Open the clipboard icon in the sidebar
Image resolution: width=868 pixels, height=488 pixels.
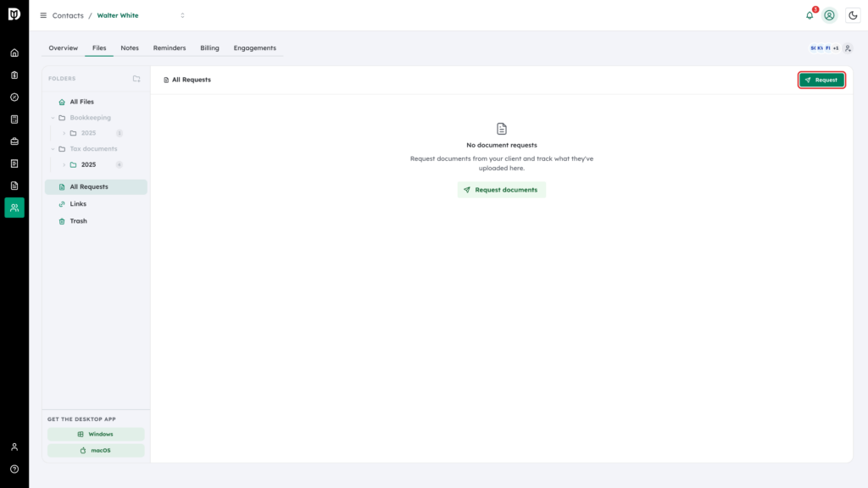pyautogui.click(x=14, y=75)
